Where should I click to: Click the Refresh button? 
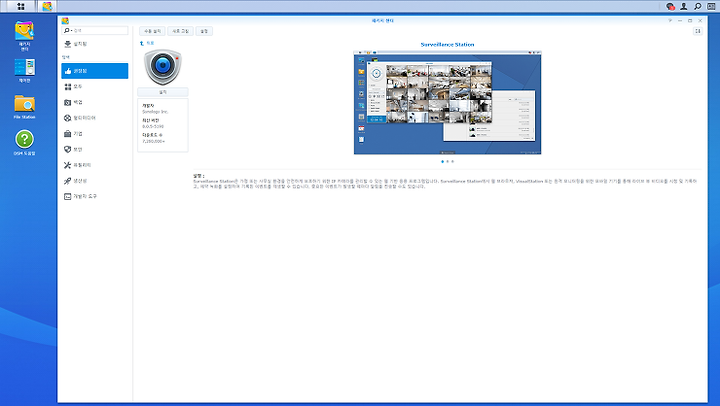pos(180,31)
